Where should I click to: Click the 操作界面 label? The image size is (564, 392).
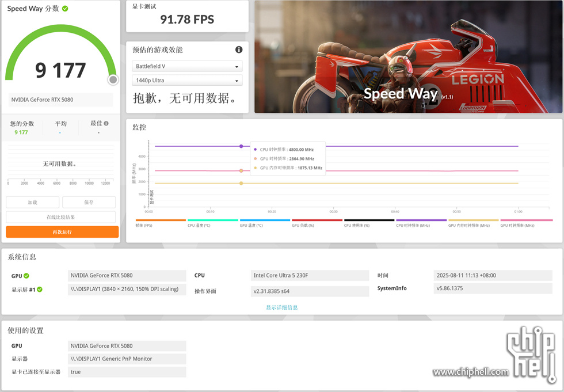[205, 291]
